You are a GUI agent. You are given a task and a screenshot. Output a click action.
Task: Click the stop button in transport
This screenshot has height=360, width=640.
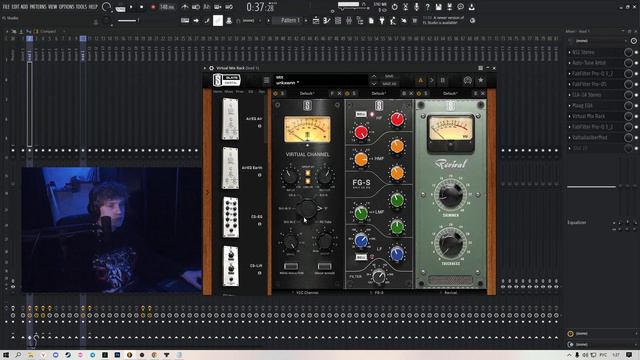pyautogui.click(x=142, y=7)
